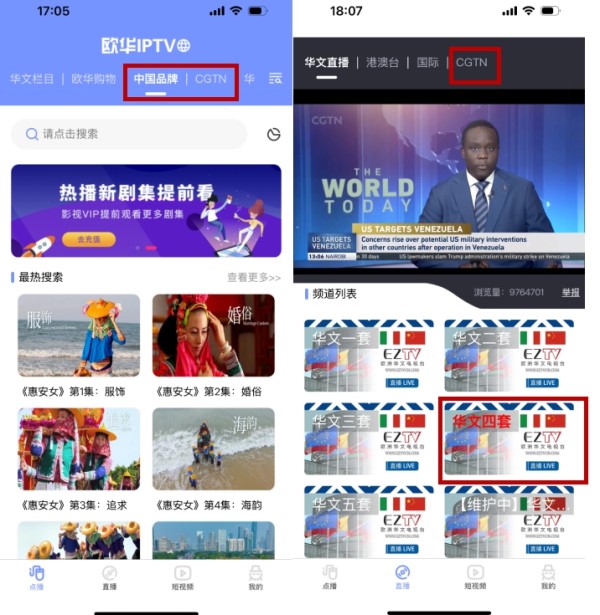Play the 华文一套 live channel
Viewport: 600px width, 615px height.
pyautogui.click(x=368, y=355)
